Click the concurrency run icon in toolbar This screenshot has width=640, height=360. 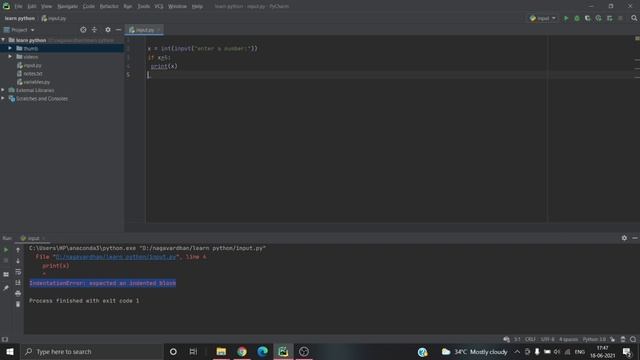(x=609, y=18)
